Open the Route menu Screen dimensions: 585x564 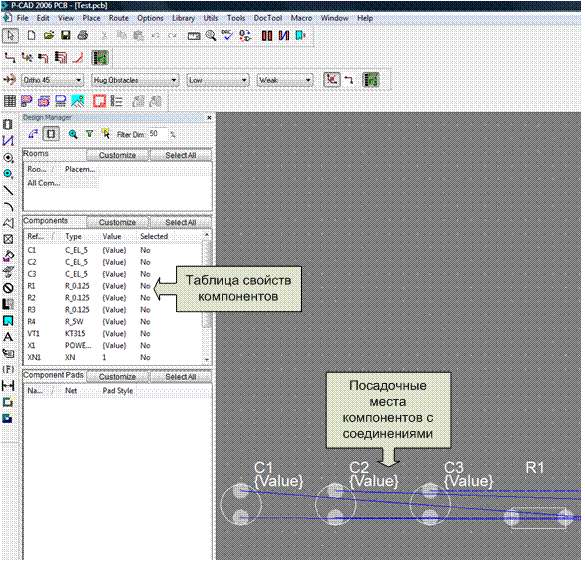pyautogui.click(x=119, y=18)
